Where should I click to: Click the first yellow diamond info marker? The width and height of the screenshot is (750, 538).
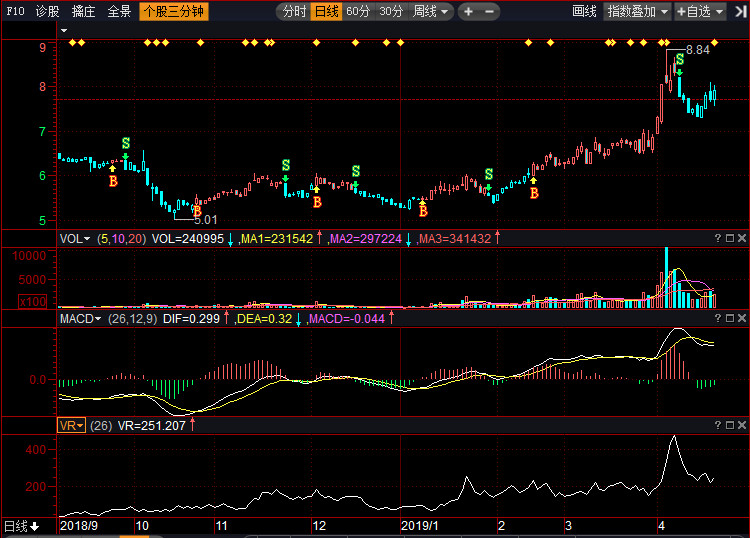[72, 43]
